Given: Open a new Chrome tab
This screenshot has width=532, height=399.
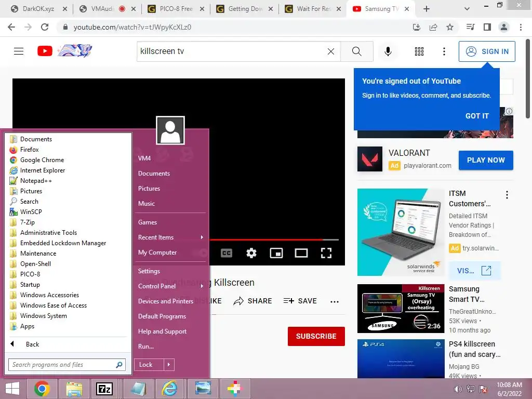Looking at the screenshot, I should pyautogui.click(x=427, y=9).
